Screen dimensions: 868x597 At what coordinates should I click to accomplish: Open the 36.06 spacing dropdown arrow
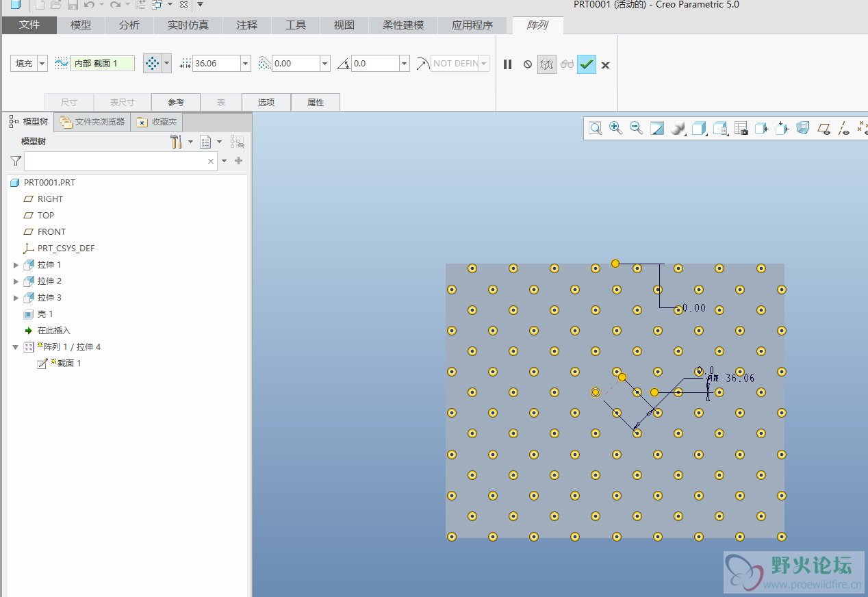(x=246, y=64)
